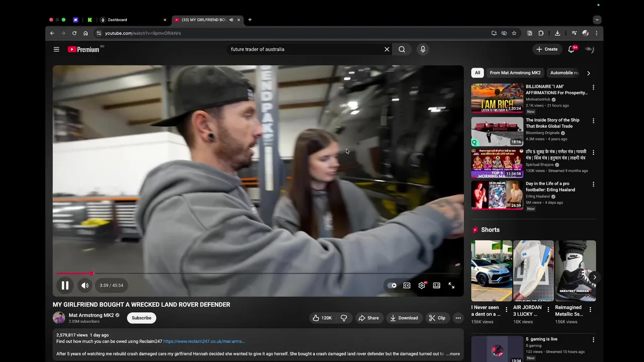The image size is (644, 362).
Task: Open options for S gaming live
Action: [593, 340]
